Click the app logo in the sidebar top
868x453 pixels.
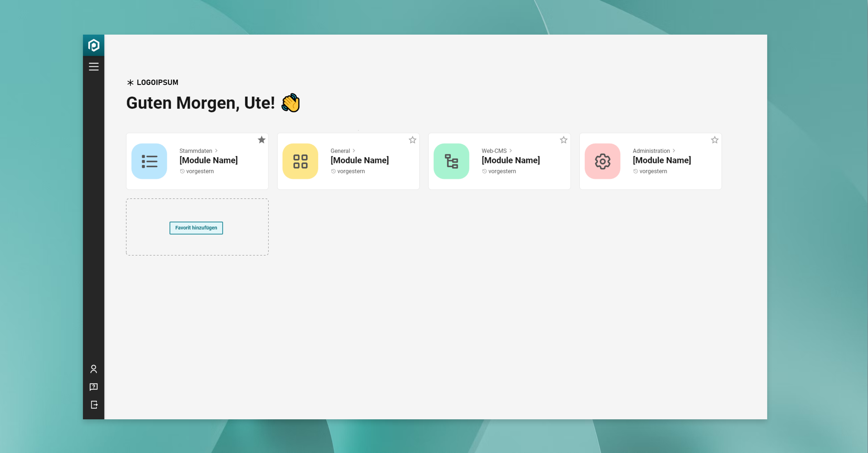93,45
